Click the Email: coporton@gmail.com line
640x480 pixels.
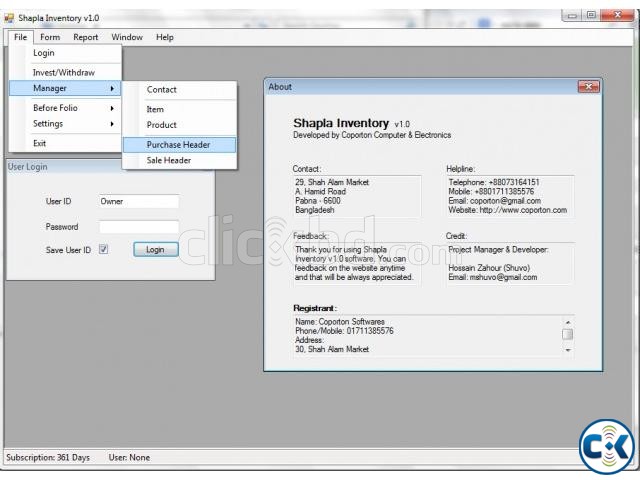495,201
